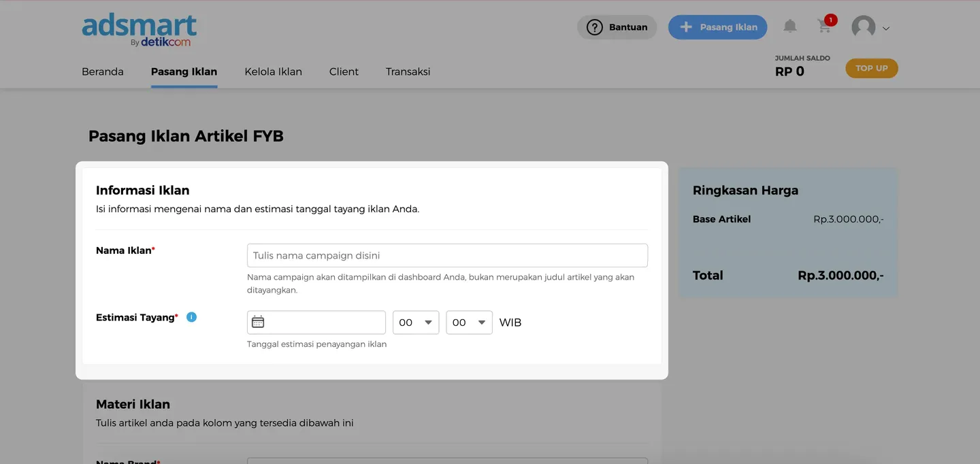This screenshot has height=464, width=980.
Task: Click the plus icon on Pasang Iklan button
Action: (x=686, y=27)
